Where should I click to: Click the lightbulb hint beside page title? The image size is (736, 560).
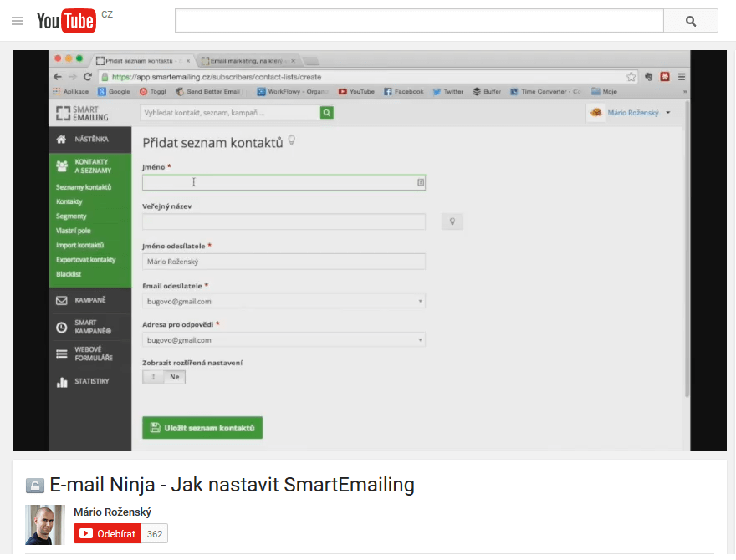coord(292,140)
